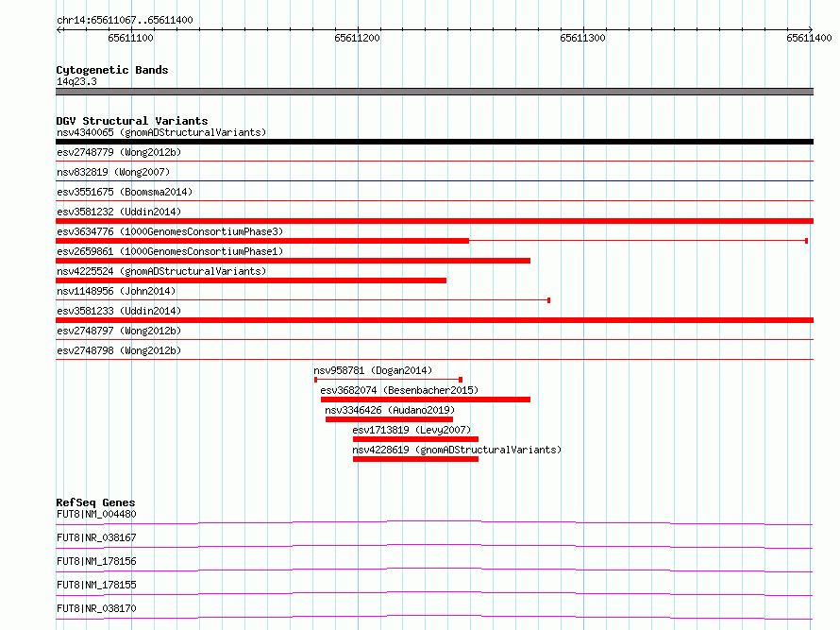Open variant esv3581233 (Uddin2014)
This screenshot has height=630, width=840.
pyautogui.click(x=119, y=311)
